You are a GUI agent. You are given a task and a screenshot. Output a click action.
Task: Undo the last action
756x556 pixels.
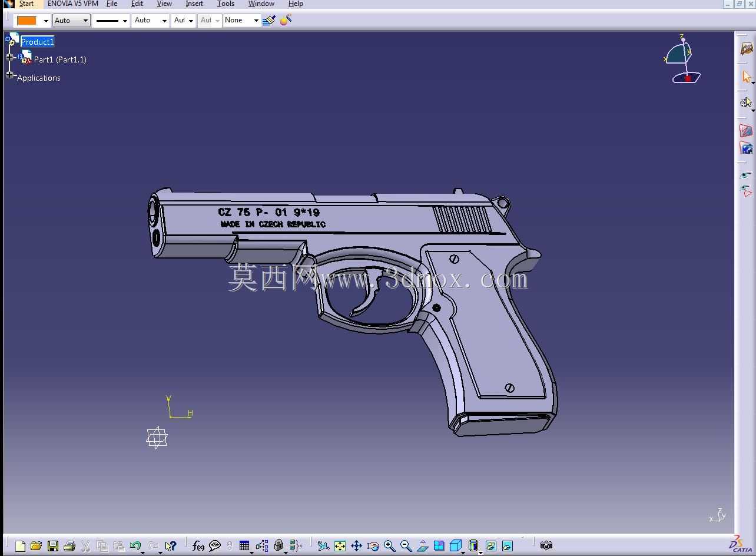135,546
